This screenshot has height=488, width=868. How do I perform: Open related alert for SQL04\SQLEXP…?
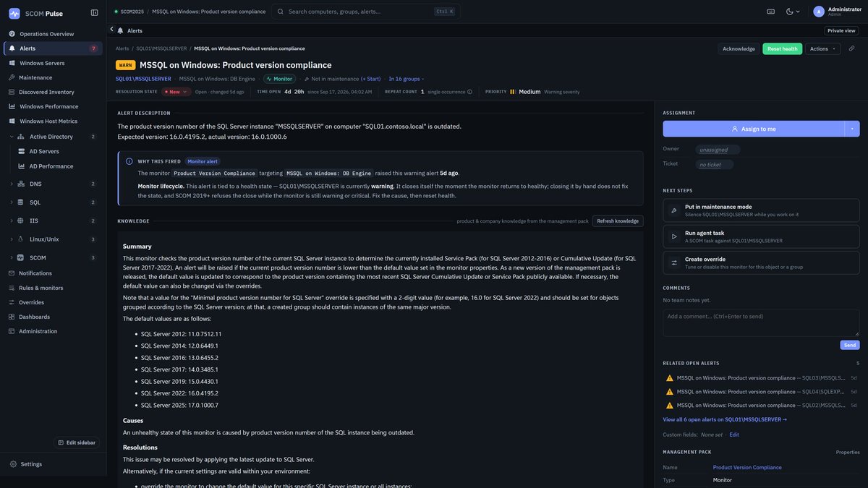point(761,392)
